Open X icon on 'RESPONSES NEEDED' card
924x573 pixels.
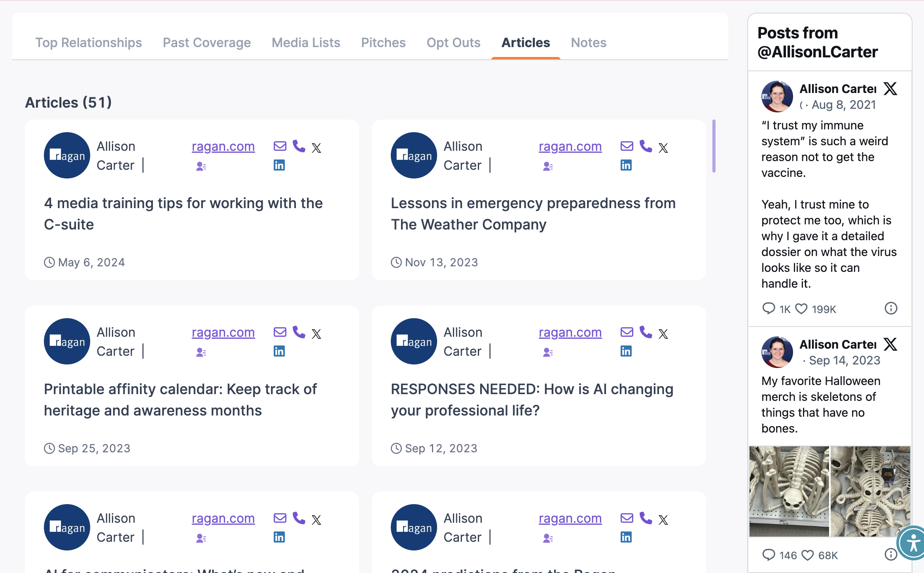(663, 334)
